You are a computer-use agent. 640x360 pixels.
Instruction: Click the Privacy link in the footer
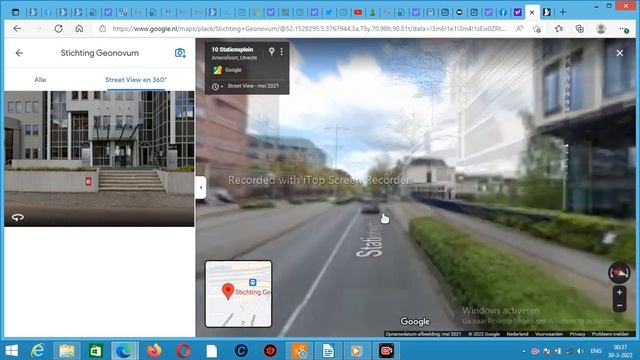577,334
